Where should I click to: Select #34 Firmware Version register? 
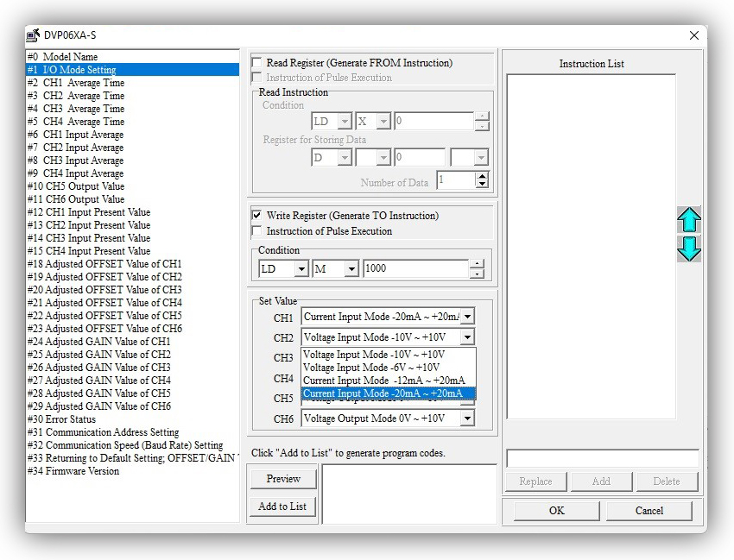click(73, 471)
